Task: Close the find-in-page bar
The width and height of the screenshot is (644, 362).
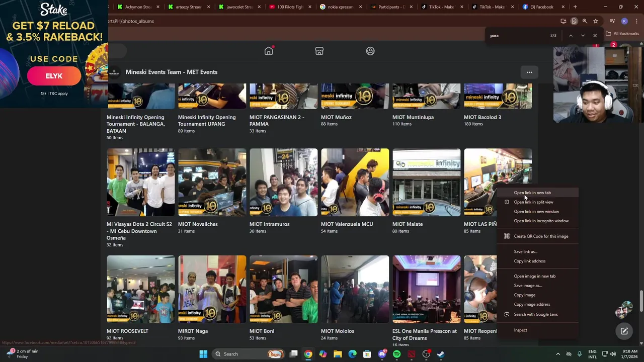Action: point(595,36)
